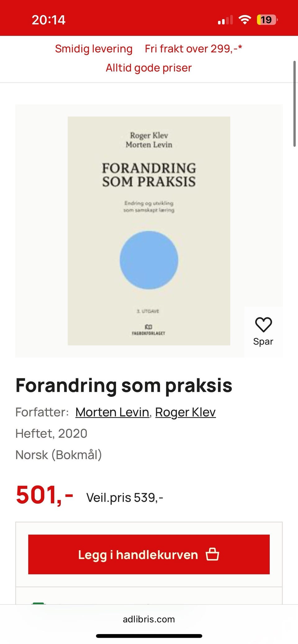Click the page scrollbar on the right edge
Image resolution: width=298 pixels, height=644 pixels.
295,104
